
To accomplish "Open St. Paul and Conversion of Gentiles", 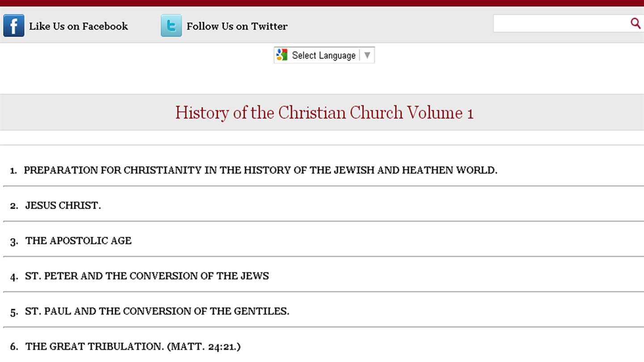I will [x=157, y=311].
